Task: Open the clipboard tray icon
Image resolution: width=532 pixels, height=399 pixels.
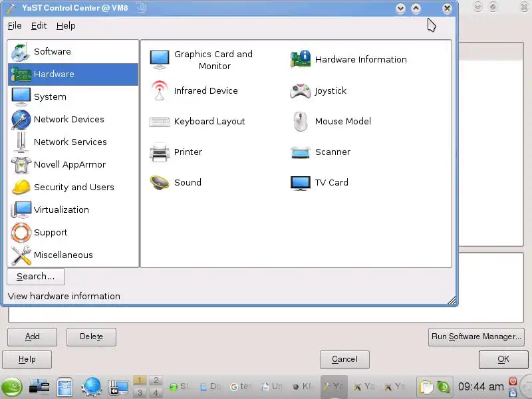Action: click(x=426, y=387)
